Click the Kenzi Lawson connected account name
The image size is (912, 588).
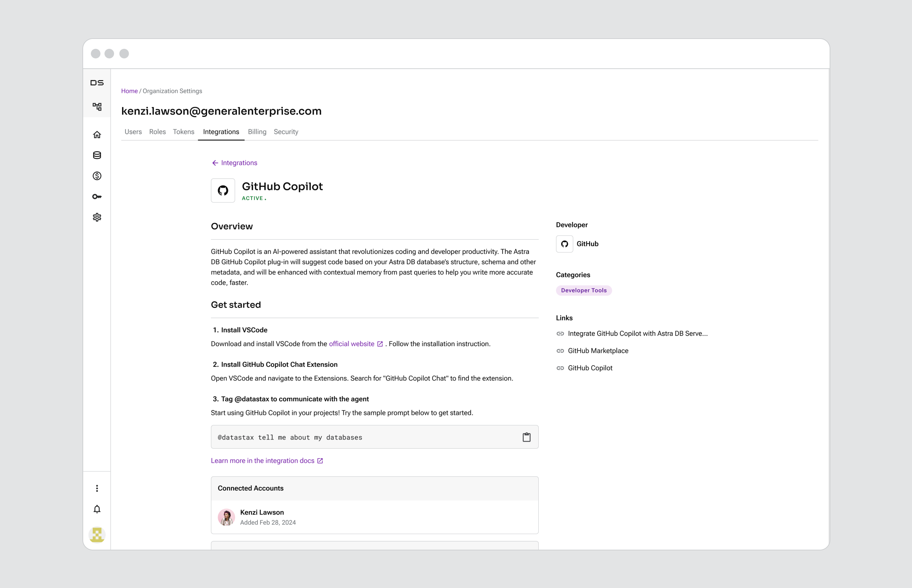click(262, 512)
